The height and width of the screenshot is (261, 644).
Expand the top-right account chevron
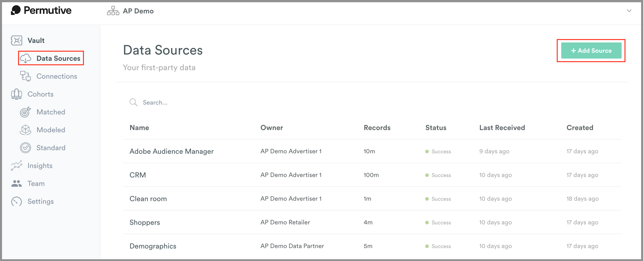(x=629, y=11)
